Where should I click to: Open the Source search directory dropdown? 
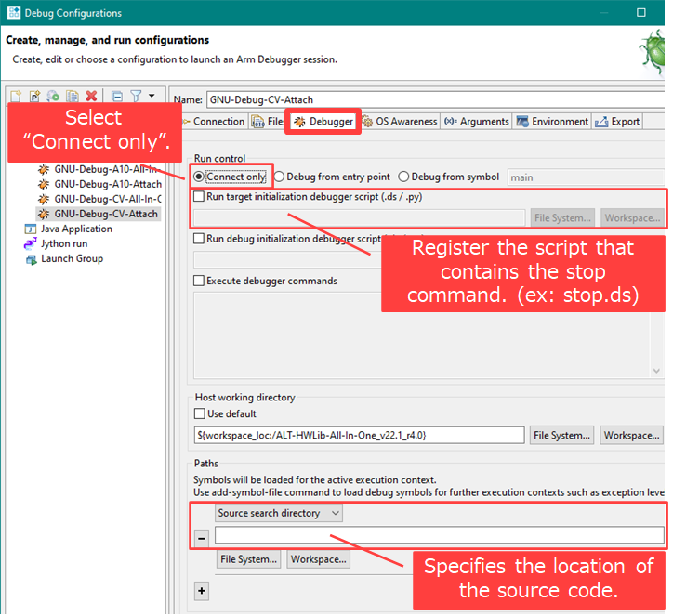(279, 513)
